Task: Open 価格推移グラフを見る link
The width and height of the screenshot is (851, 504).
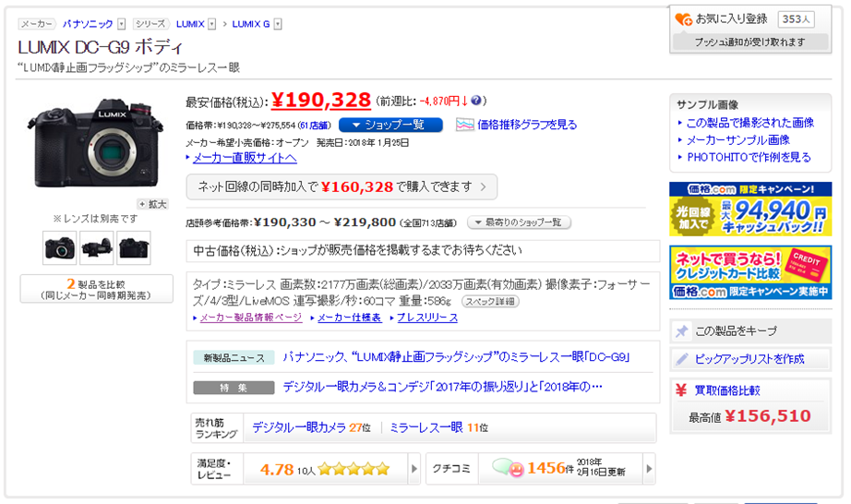Action: 527,125
